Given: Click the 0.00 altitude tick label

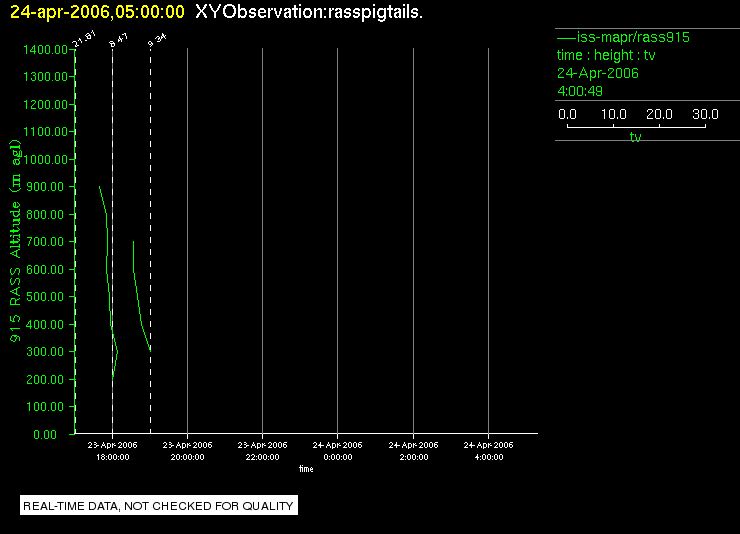Looking at the screenshot, I should pyautogui.click(x=45, y=434).
